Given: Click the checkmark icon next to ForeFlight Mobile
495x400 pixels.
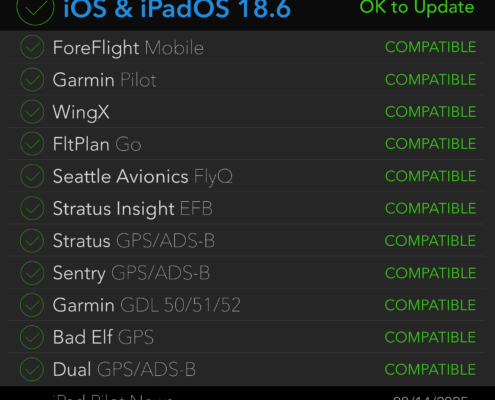Looking at the screenshot, I should point(32,47).
